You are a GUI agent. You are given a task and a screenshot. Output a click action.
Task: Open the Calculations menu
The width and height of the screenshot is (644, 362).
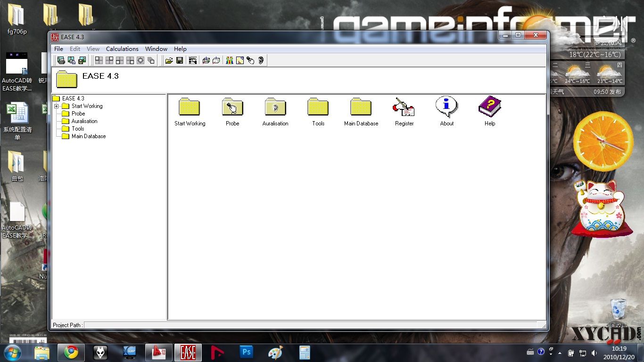(x=122, y=49)
